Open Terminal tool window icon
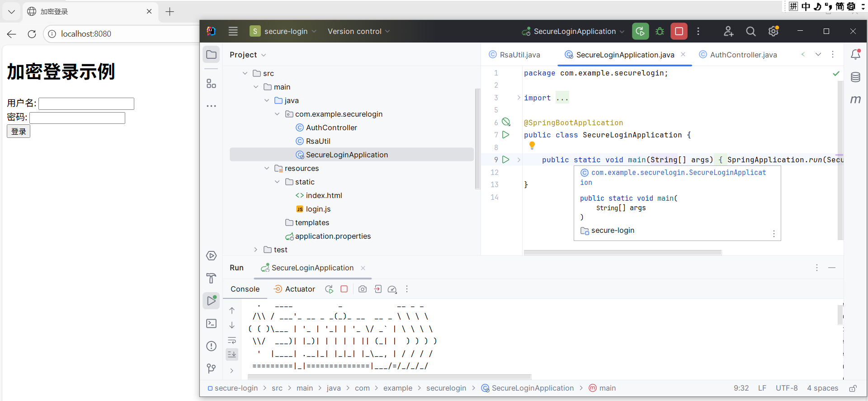The width and height of the screenshot is (868, 401). [211, 323]
